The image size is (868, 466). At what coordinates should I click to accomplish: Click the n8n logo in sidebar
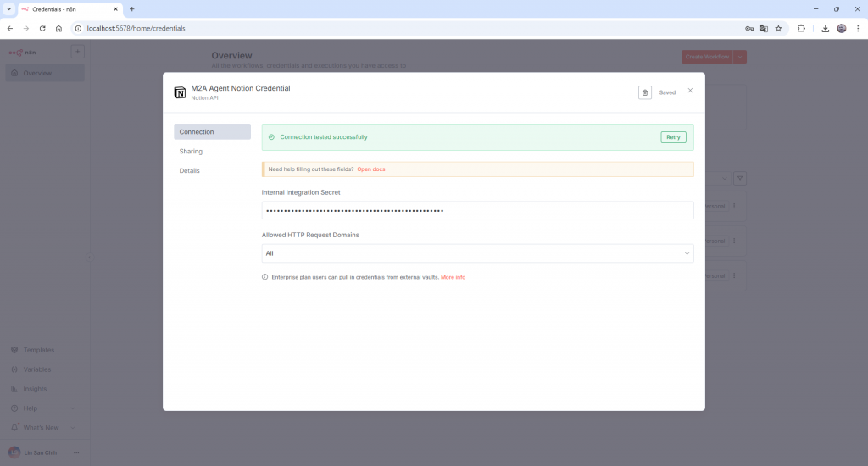click(x=22, y=53)
